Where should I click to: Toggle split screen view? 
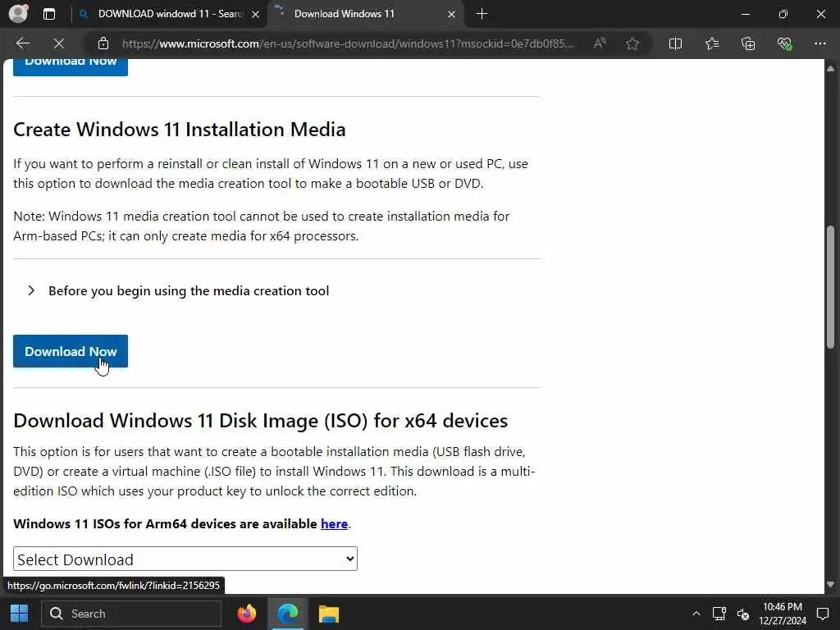pyautogui.click(x=676, y=43)
